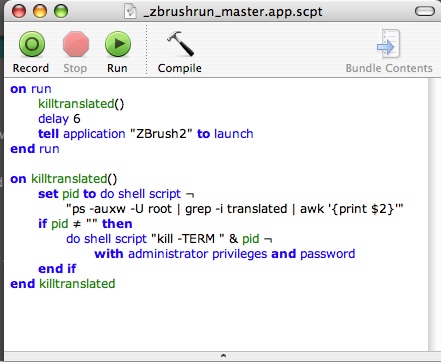Click 'set pid to do shell script' line
Image resolution: width=441 pixels, height=362 pixels.
pos(116,194)
